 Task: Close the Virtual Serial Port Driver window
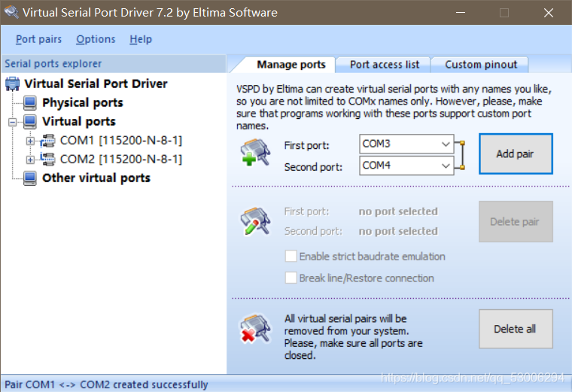(x=548, y=12)
